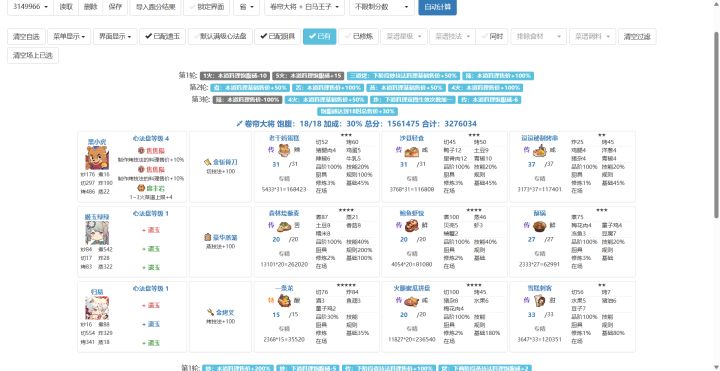Screen dimensions: 720x371
Task: Toggle the 同时 checkbox
Action: pos(492,36)
